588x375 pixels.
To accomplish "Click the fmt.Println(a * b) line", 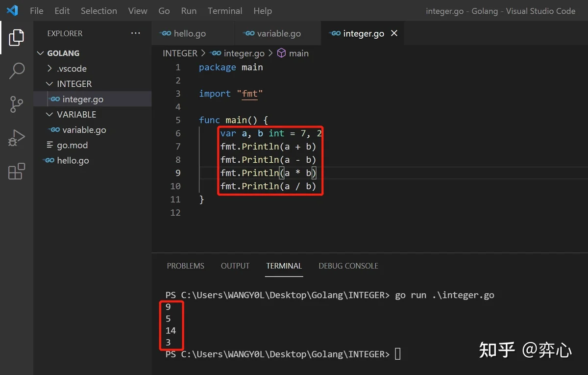I will point(269,173).
